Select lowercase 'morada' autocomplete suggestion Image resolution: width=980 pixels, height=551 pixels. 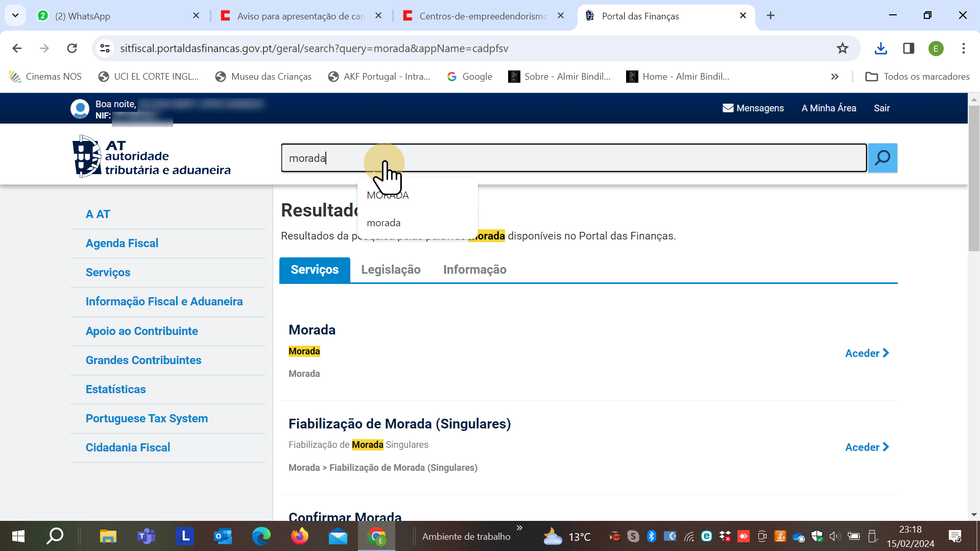point(384,223)
